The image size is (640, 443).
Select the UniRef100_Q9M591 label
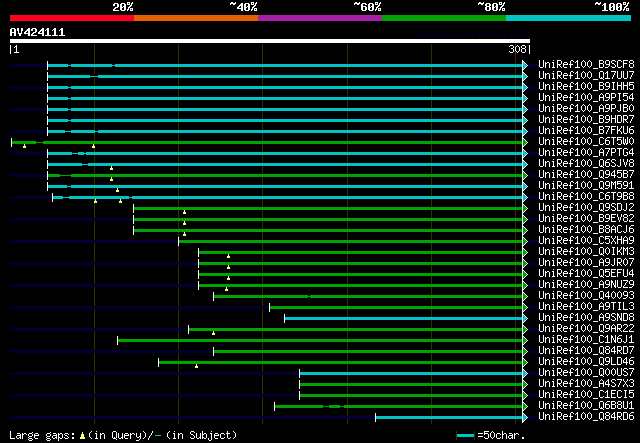coord(586,185)
